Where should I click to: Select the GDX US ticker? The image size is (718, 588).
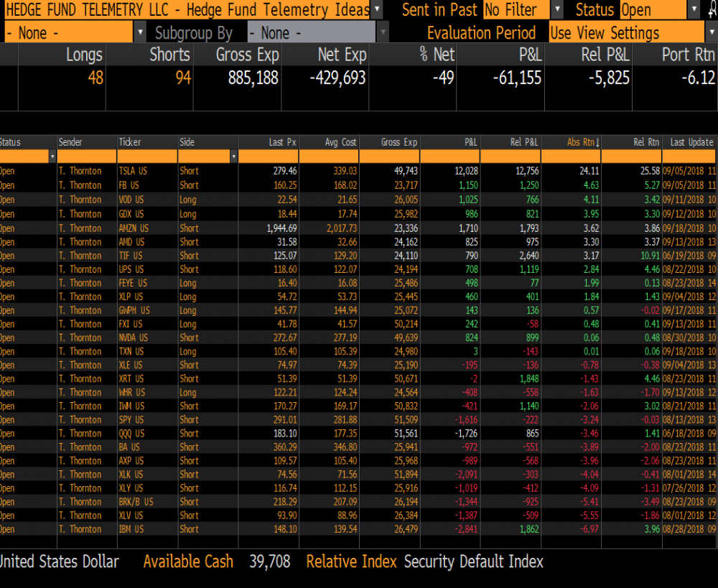131,214
